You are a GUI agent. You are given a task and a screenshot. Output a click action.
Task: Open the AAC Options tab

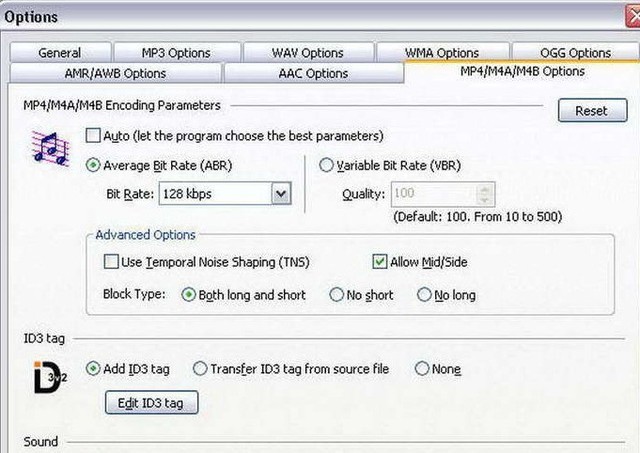pyautogui.click(x=313, y=73)
